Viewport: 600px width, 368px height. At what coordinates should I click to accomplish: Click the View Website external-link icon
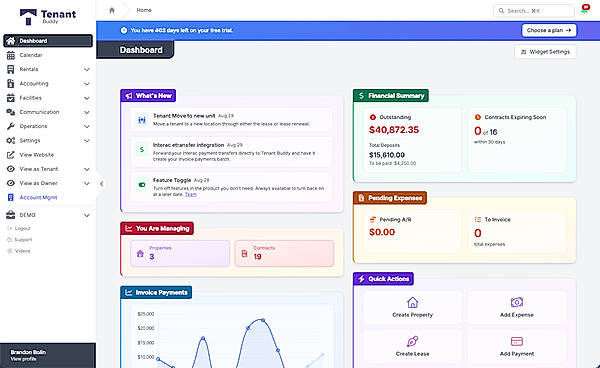11,155
